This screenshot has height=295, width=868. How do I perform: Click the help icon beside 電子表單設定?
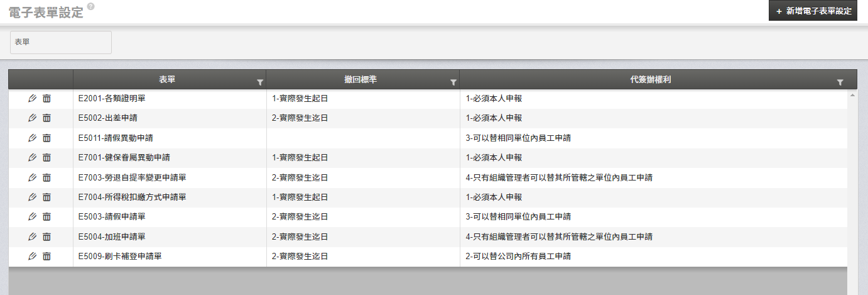(x=91, y=6)
